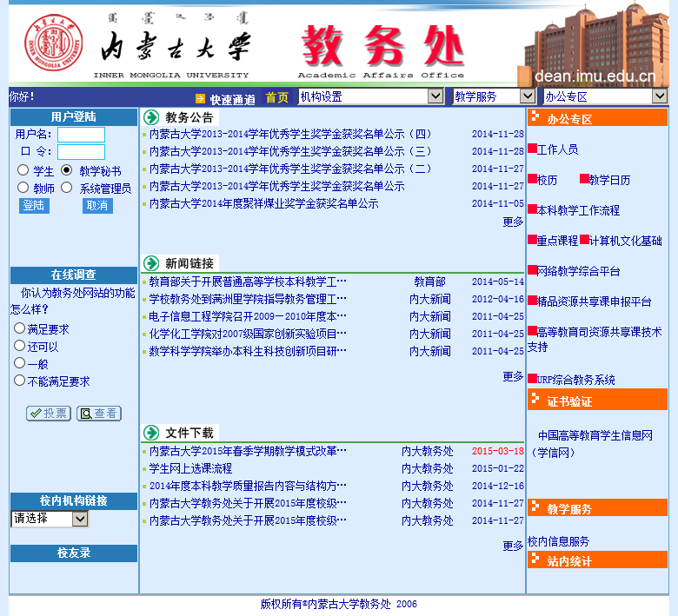This screenshot has height=616, width=678.
Task: Click the red square icon before 教学日历
Action: click(584, 178)
